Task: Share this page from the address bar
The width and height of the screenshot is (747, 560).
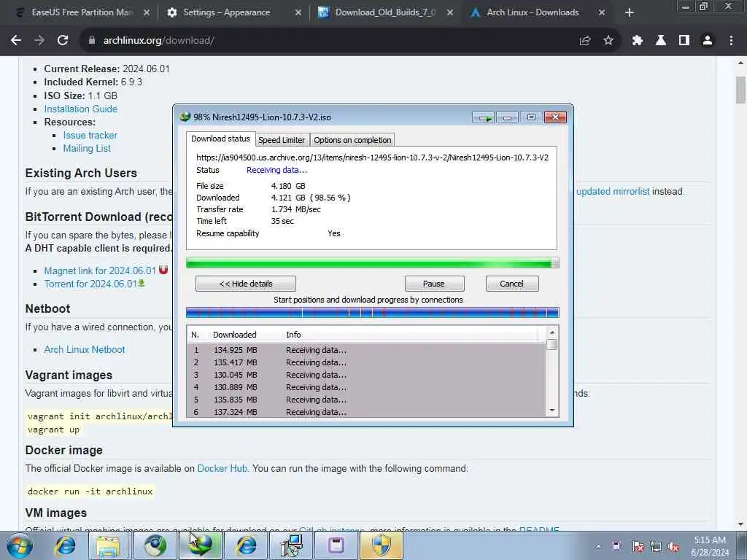Action: click(x=585, y=41)
